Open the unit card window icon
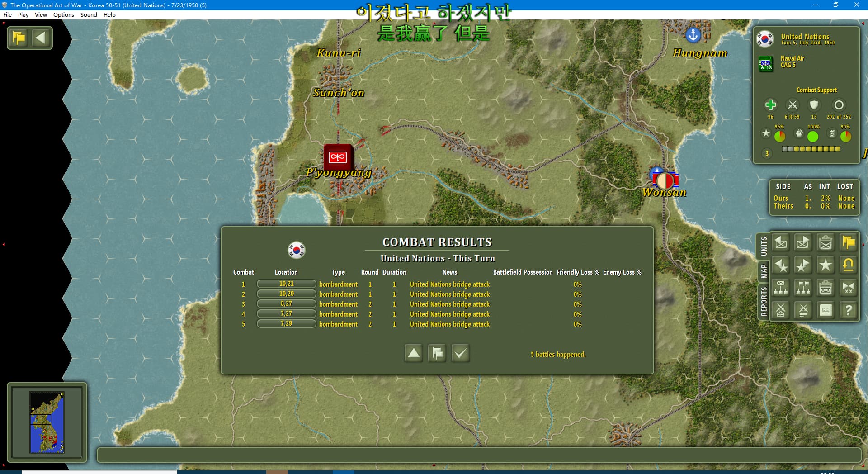Image resolution: width=868 pixels, height=474 pixels. tap(826, 310)
